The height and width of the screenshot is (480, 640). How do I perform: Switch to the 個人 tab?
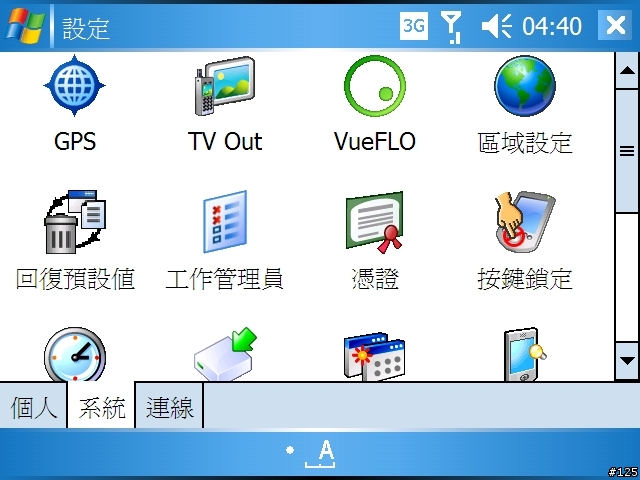tap(33, 407)
